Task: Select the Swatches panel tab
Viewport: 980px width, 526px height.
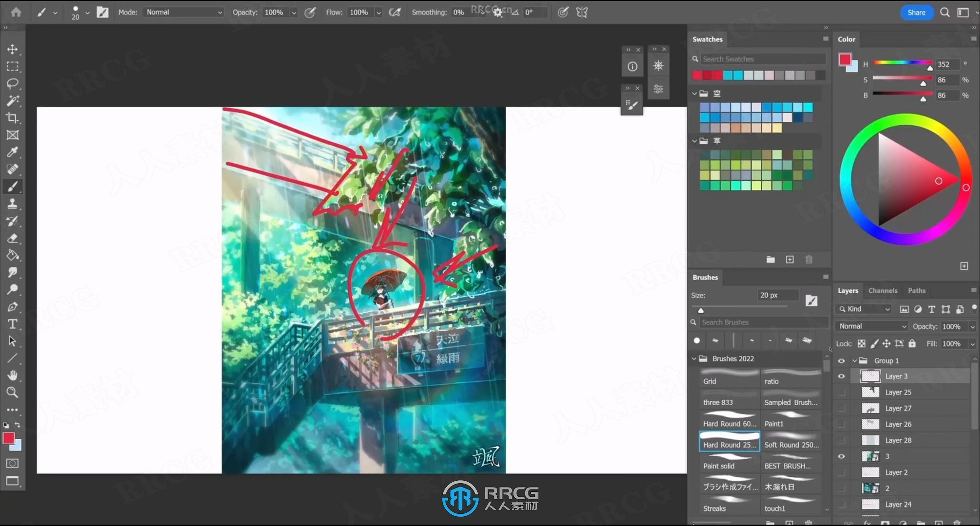Action: pyautogui.click(x=708, y=39)
